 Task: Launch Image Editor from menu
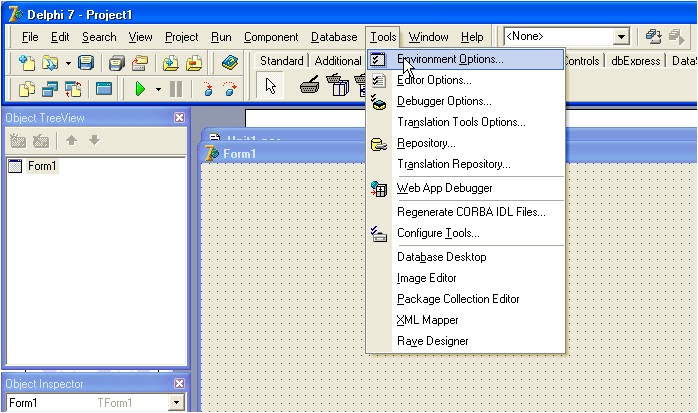click(x=466, y=278)
